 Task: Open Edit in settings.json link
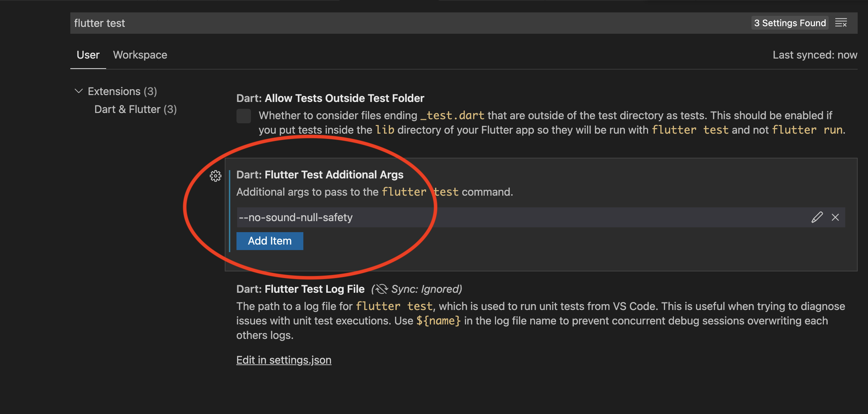(x=284, y=360)
